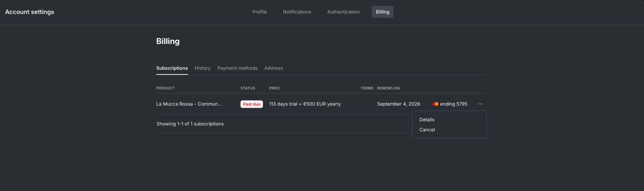
Task: Go to the Authentication tab
Action: click(343, 12)
